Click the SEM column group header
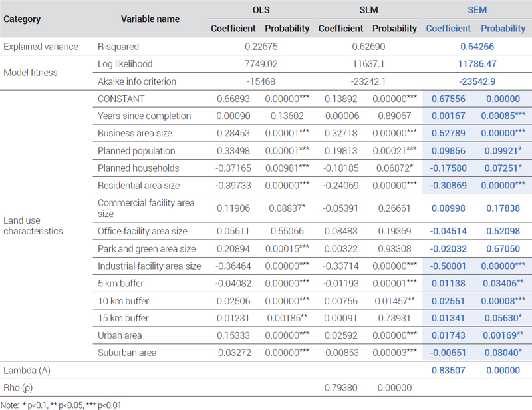Image resolution: width=532 pixels, height=410 pixels. pos(477,10)
